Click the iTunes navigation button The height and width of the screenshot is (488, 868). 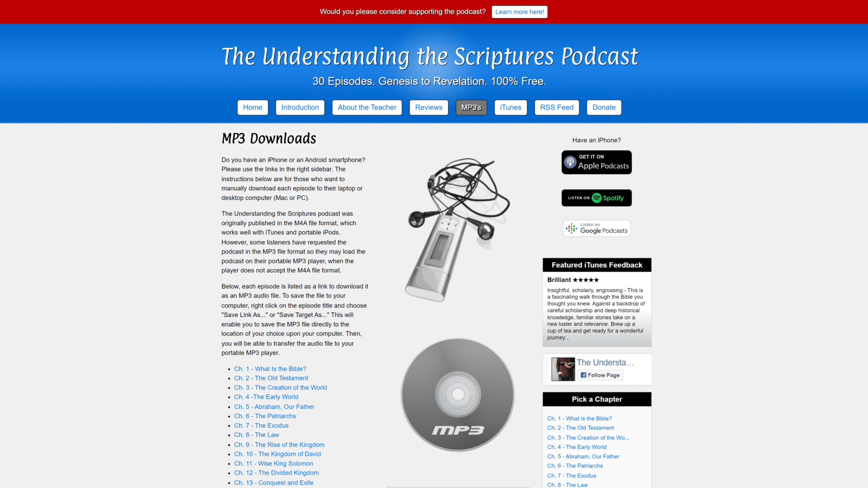[510, 107]
